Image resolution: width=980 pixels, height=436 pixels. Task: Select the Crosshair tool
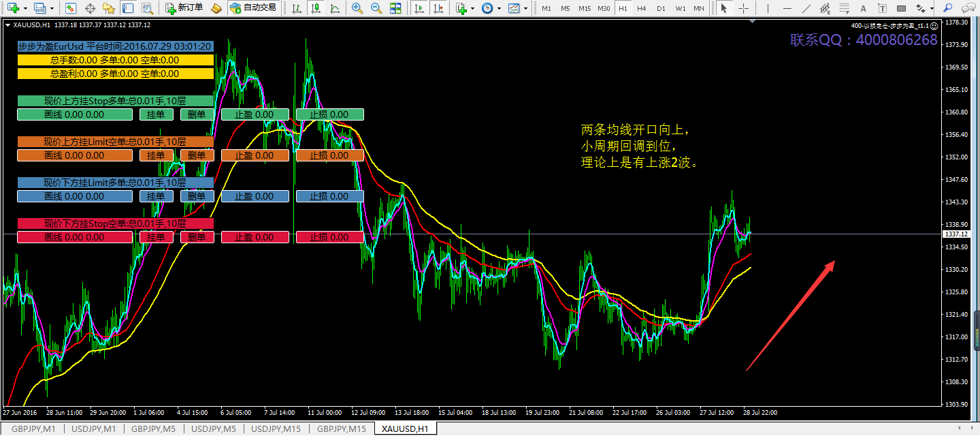click(x=743, y=8)
